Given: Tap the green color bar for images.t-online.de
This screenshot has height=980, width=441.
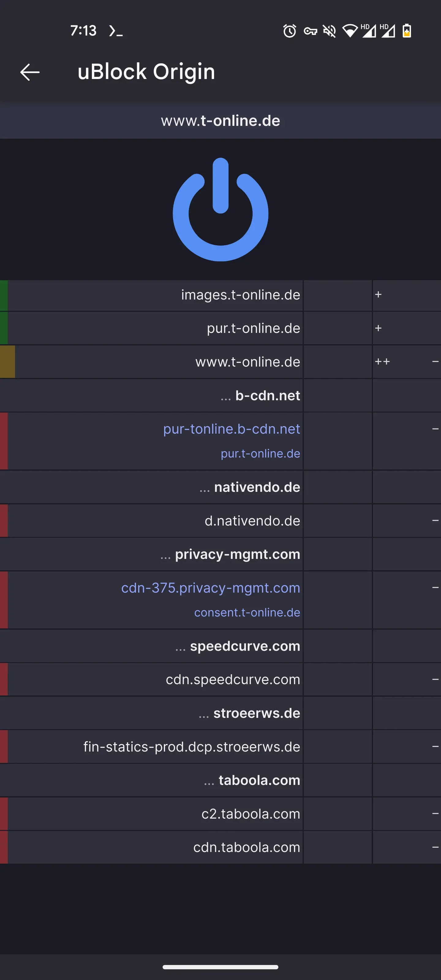Looking at the screenshot, I should 4,295.
